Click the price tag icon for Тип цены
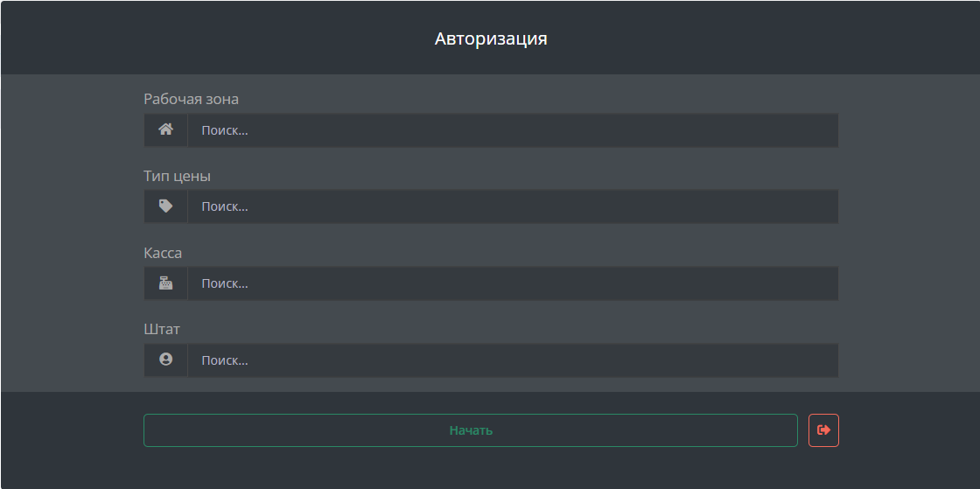 coord(165,206)
